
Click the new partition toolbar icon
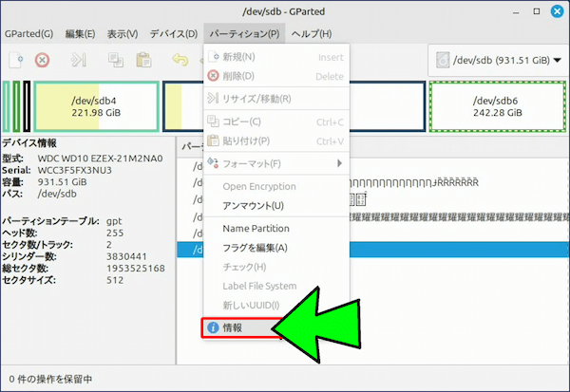click(16, 61)
